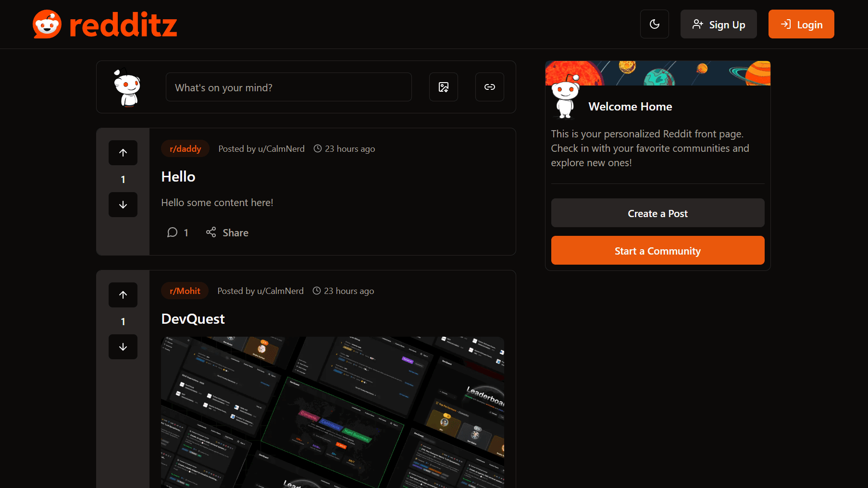The image size is (868, 488).
Task: Add an image post via image icon
Action: pos(444,87)
